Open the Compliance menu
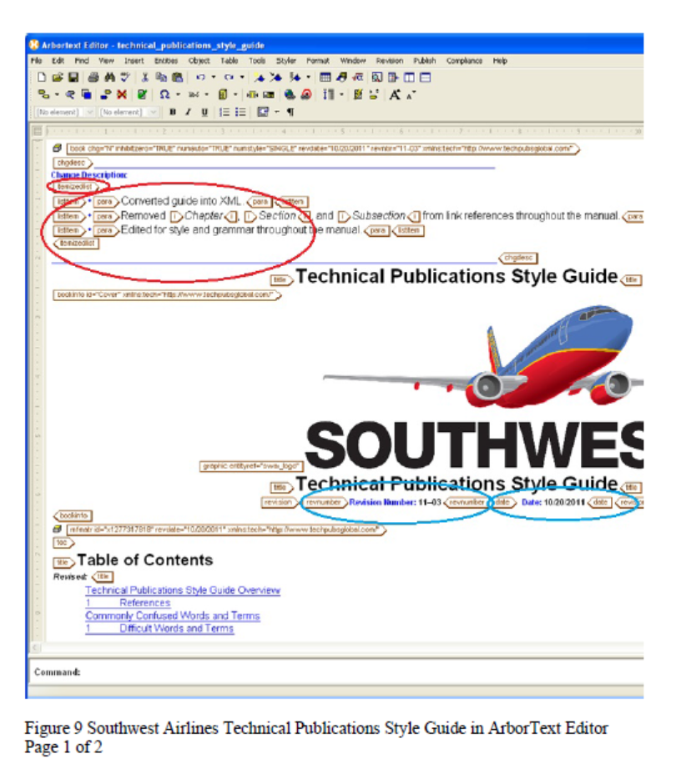Screen dimensions: 676x784 pyautogui.click(x=464, y=61)
